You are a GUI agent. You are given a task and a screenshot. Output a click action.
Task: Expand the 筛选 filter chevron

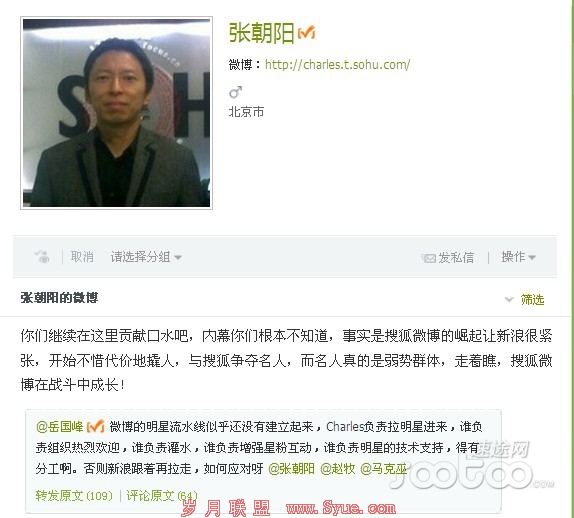(509, 299)
